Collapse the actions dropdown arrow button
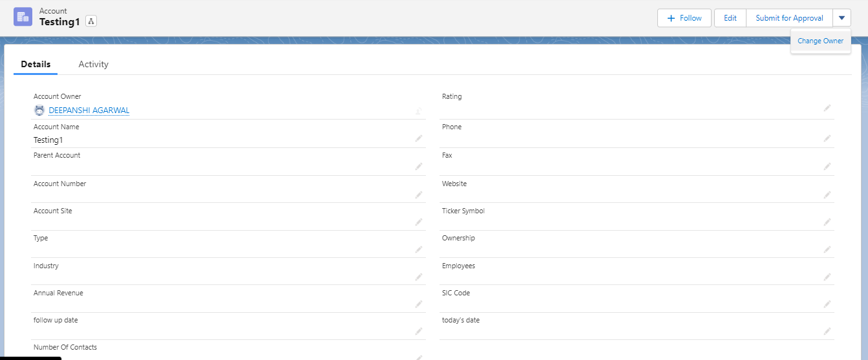 [x=842, y=18]
